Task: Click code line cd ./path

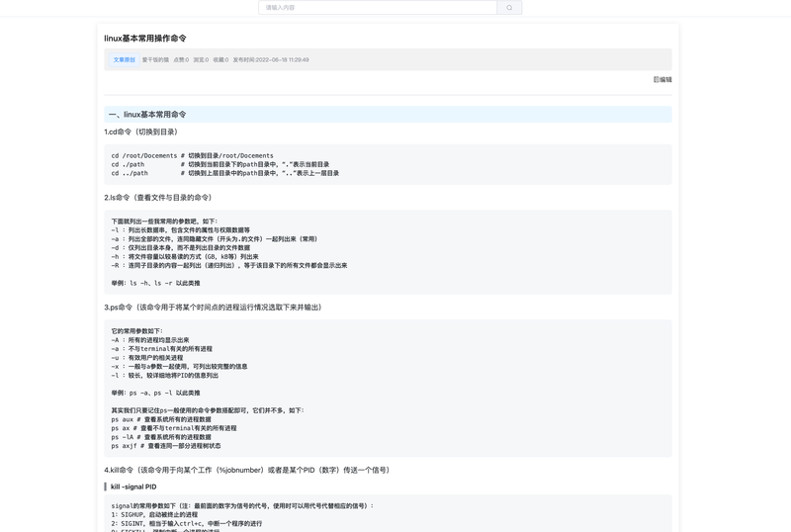Action: click(220, 164)
